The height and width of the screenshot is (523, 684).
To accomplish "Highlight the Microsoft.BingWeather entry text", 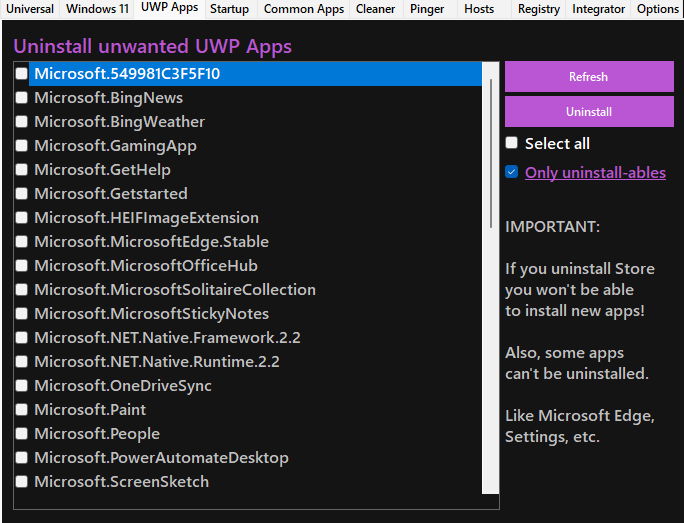I will click(x=120, y=122).
